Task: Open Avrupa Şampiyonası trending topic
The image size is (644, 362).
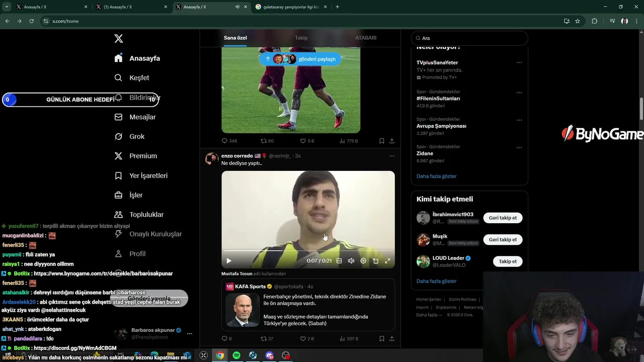Action: pyautogui.click(x=441, y=126)
